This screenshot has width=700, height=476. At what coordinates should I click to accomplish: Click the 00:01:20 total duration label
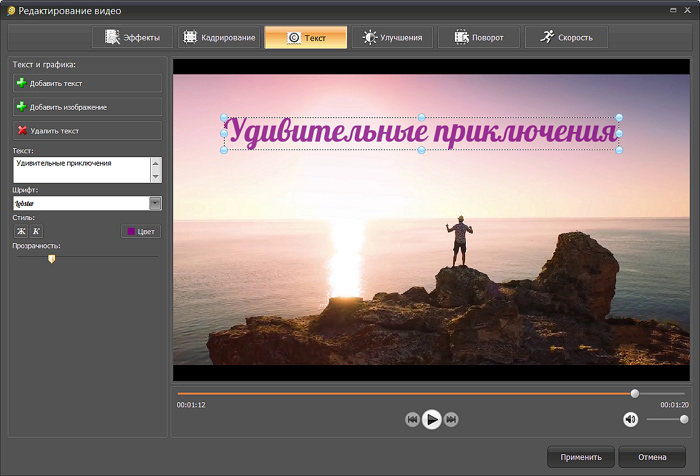674,405
